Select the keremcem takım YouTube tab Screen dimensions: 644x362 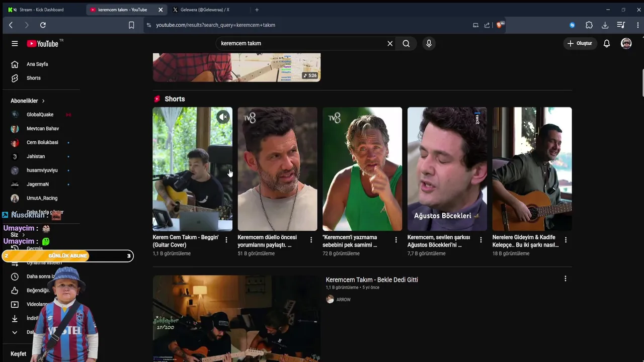click(x=122, y=10)
